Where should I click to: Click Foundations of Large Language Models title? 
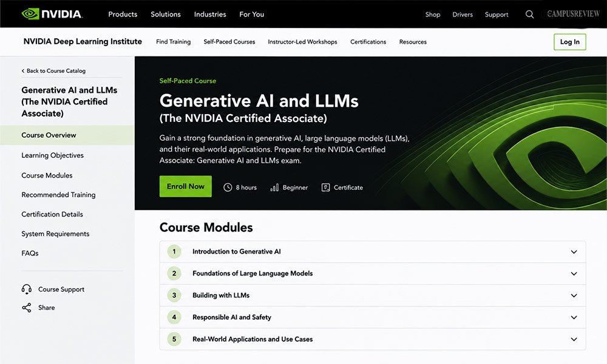tap(253, 274)
